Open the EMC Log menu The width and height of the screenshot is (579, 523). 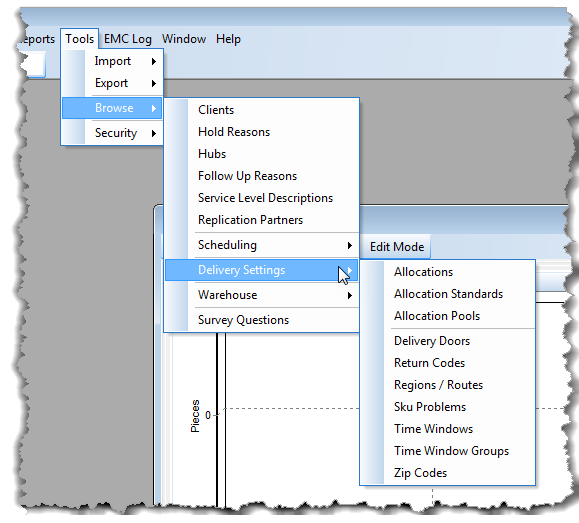(128, 39)
